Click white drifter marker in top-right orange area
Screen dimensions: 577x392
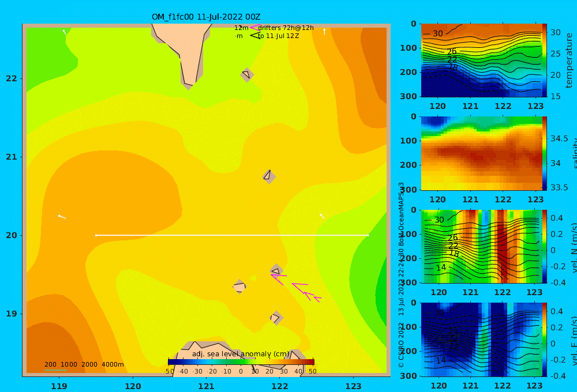(x=324, y=32)
